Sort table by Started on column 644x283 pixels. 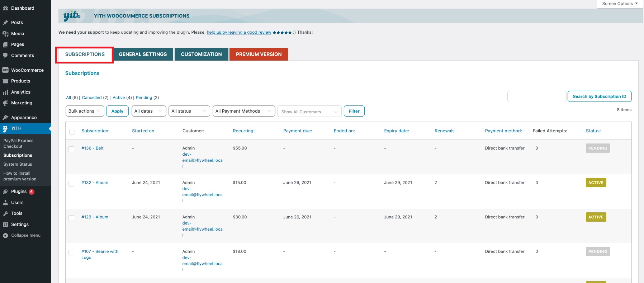tap(143, 131)
